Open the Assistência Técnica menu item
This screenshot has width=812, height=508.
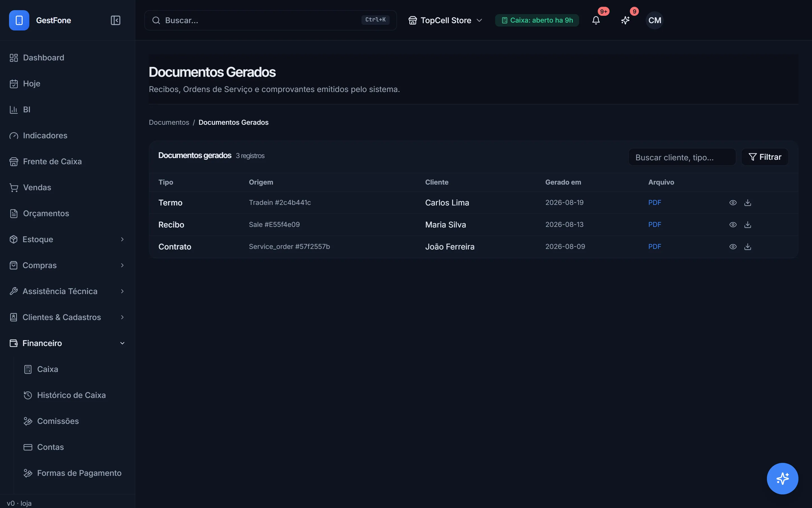(67, 291)
